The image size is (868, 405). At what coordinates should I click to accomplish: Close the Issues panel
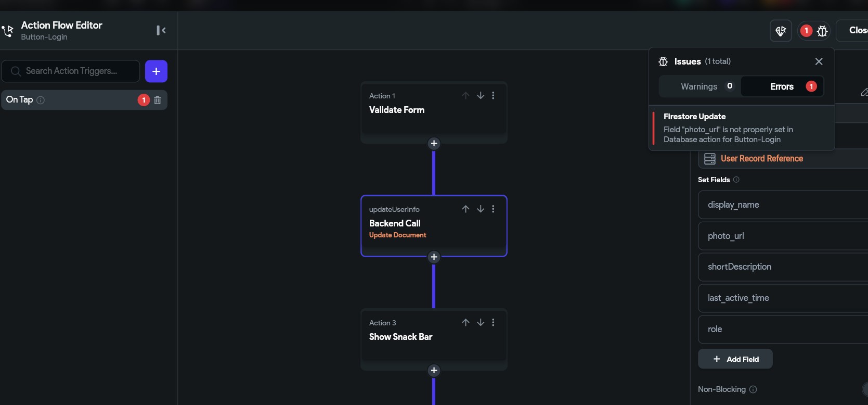tap(819, 61)
